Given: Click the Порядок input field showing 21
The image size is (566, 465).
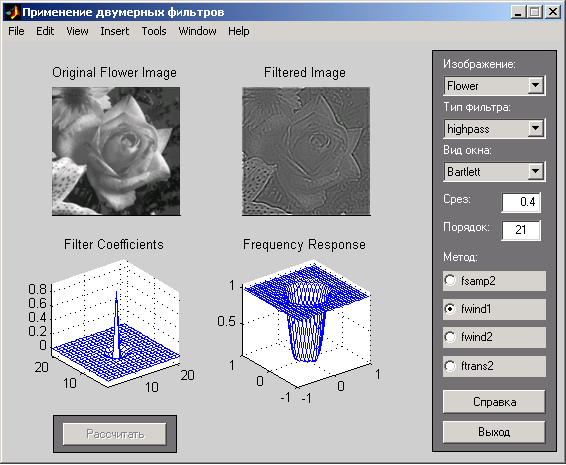Looking at the screenshot, I should click(x=521, y=230).
